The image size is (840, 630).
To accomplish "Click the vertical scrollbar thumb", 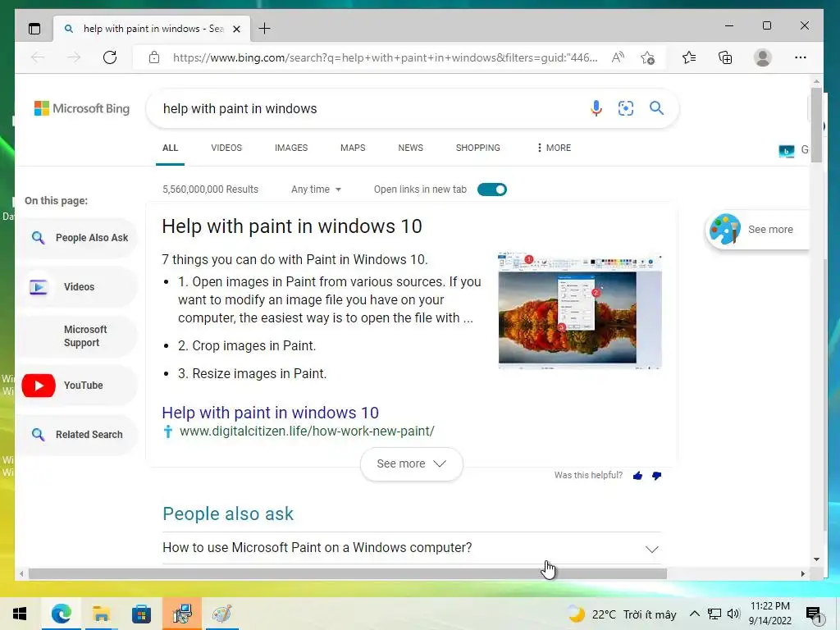I will click(x=816, y=125).
